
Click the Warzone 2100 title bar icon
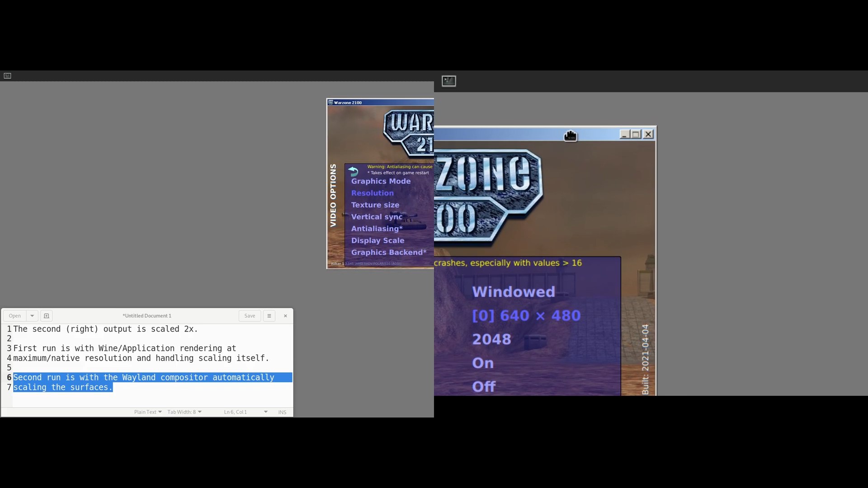[330, 103]
